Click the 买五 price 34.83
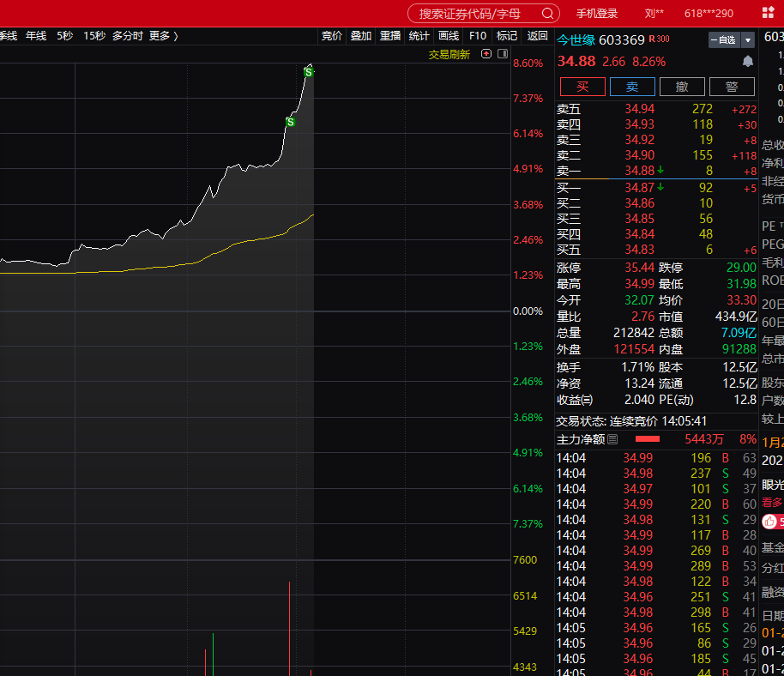This screenshot has width=784, height=676. (640, 250)
